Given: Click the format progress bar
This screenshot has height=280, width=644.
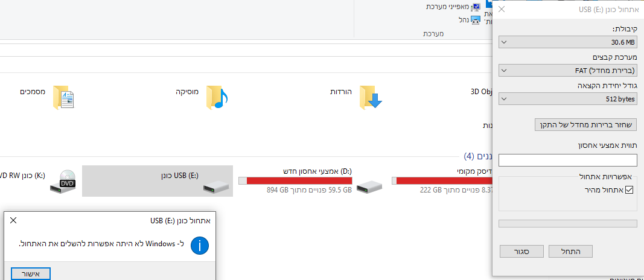Looking at the screenshot, I should click(568, 223).
